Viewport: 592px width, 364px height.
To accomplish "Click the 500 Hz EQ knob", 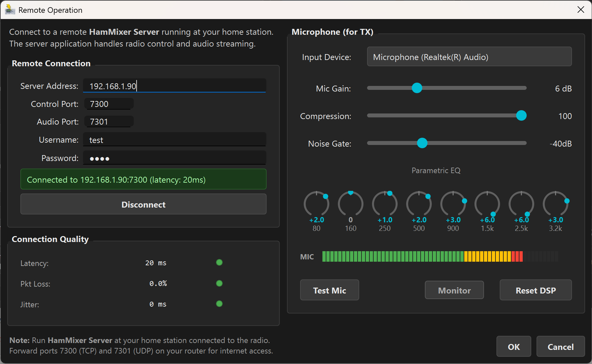I will 419,204.
